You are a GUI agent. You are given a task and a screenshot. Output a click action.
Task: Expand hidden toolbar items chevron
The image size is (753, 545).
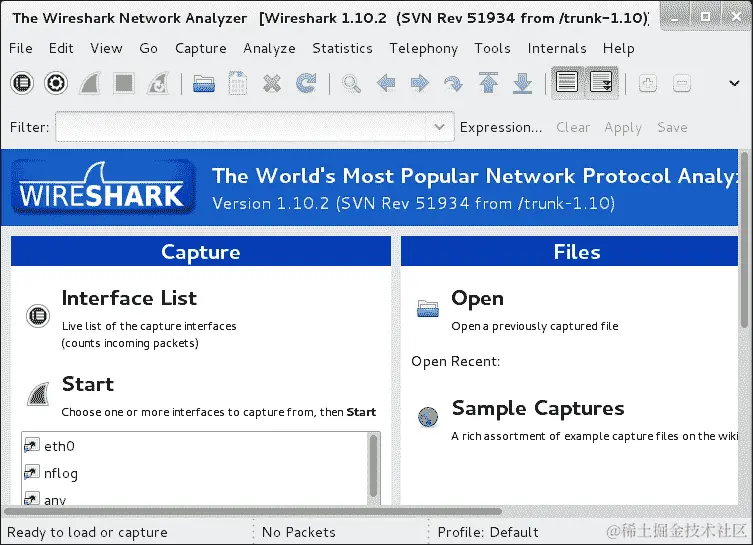(734, 83)
